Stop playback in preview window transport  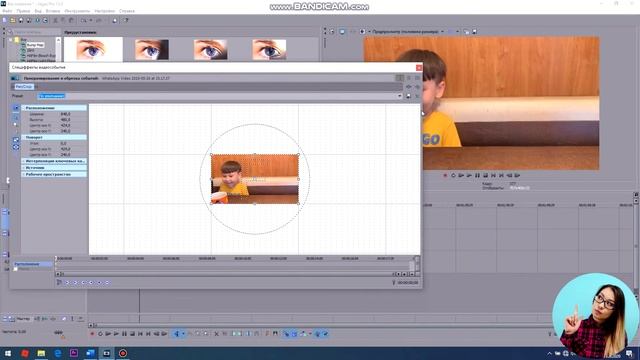tap(485, 176)
